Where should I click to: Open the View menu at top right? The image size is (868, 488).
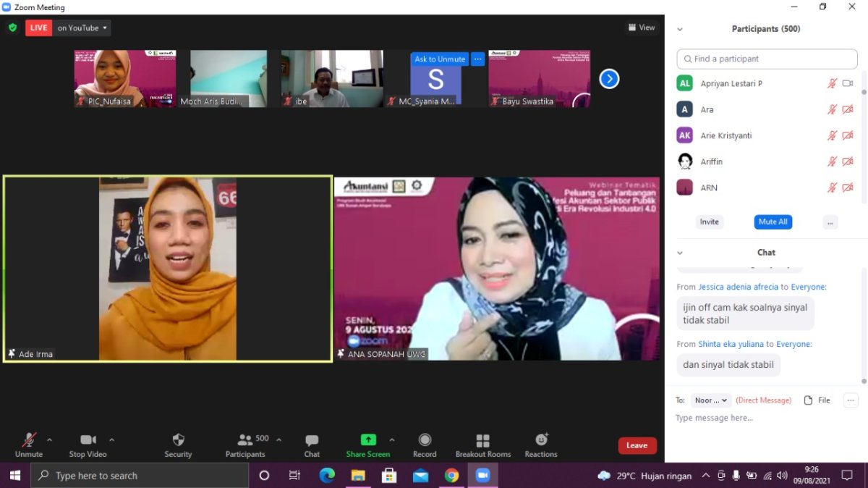coord(641,27)
